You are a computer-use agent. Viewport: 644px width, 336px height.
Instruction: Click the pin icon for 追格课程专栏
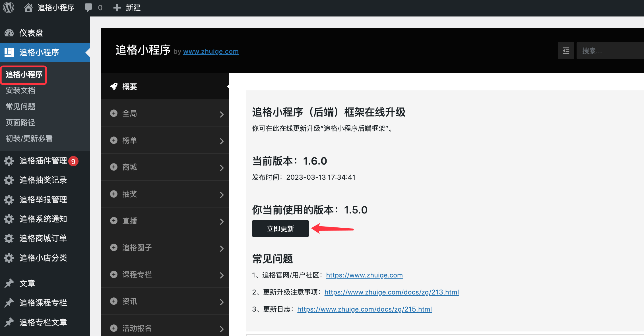pos(9,303)
